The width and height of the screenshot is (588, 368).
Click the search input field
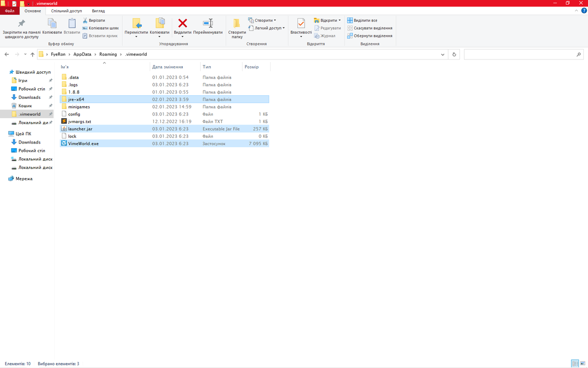(519, 54)
